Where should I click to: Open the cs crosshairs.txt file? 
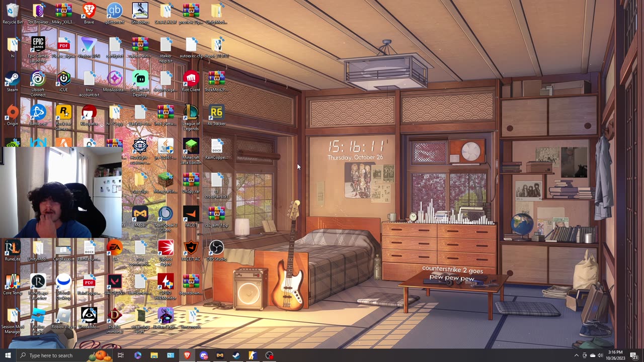[x=216, y=186]
